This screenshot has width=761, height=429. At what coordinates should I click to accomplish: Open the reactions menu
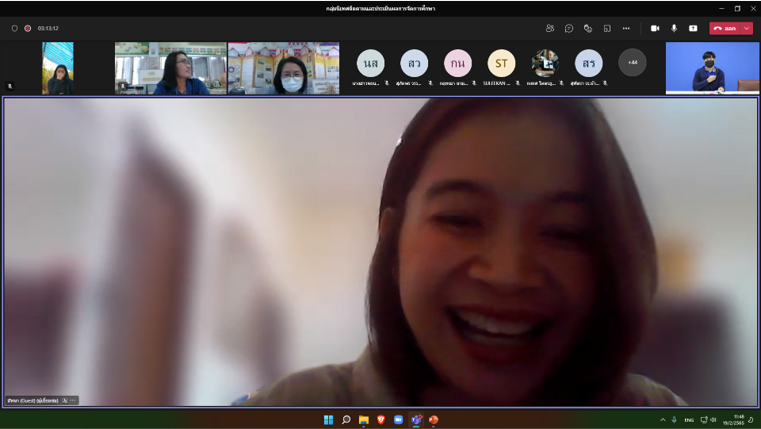(x=588, y=28)
